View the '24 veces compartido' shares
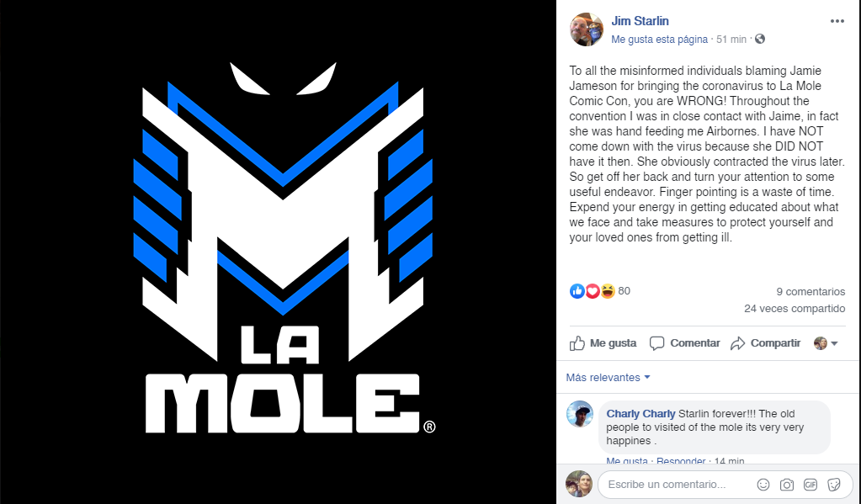The image size is (861, 504). pyautogui.click(x=795, y=309)
